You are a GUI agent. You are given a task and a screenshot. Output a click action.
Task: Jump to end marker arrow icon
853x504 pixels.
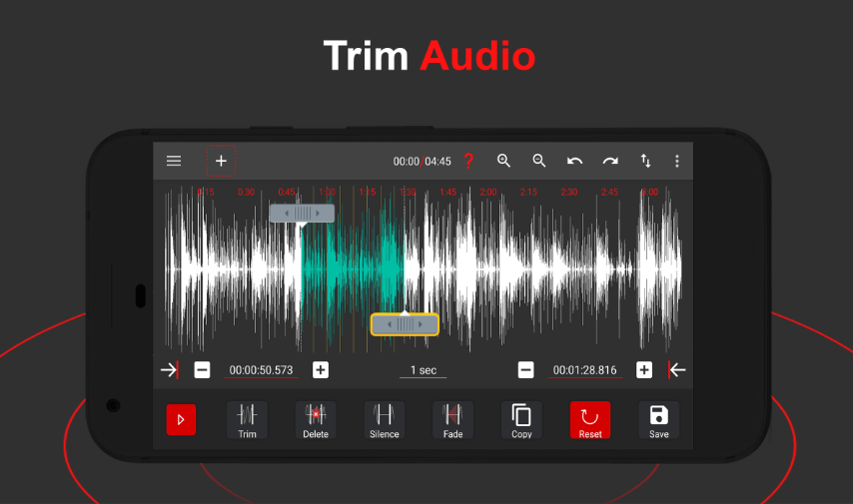pos(677,370)
